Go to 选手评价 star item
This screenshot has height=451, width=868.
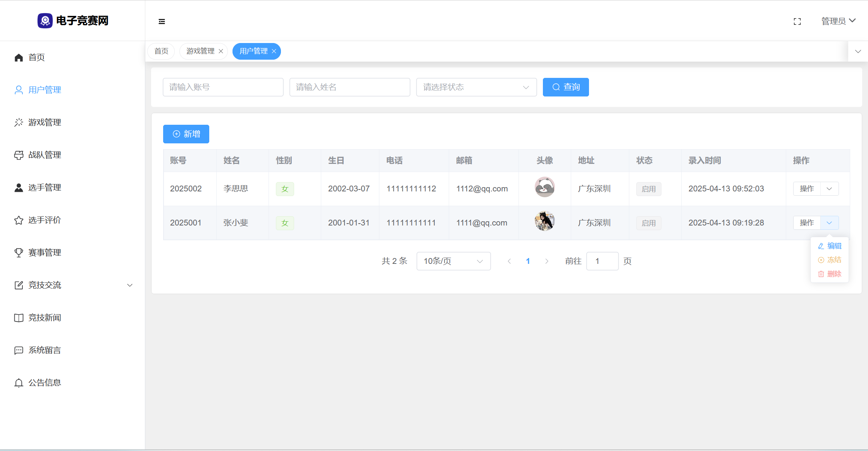click(45, 220)
